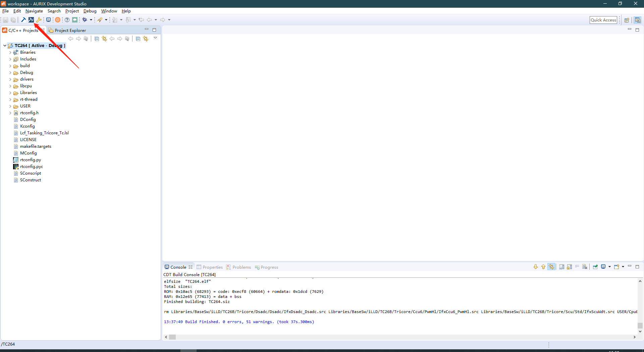Click Copy Build Log console icon

tap(561, 267)
